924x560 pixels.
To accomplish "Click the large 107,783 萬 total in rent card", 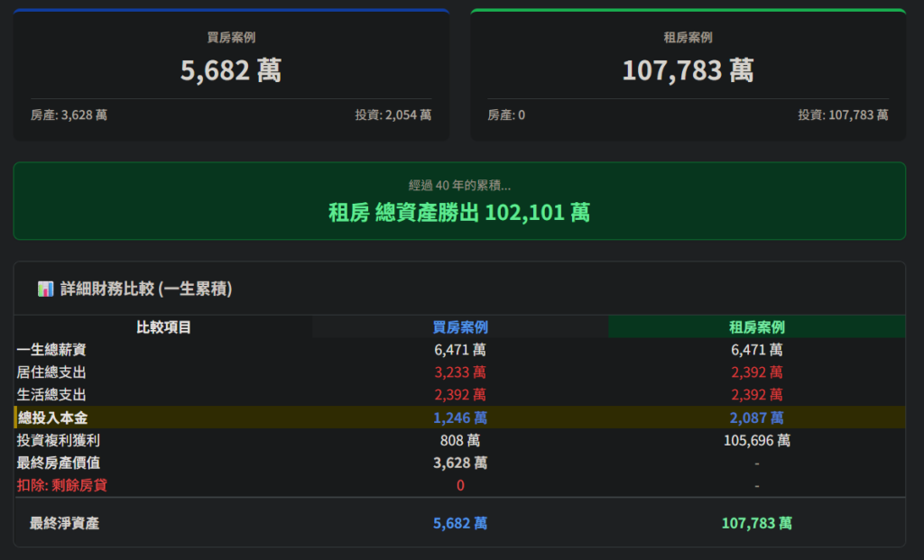I will (x=688, y=70).
